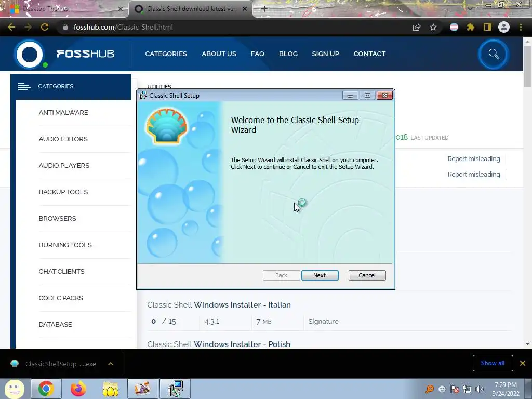This screenshot has height=399, width=532.
Task: Open the BACKUP TOOLS category
Action: tap(63, 192)
